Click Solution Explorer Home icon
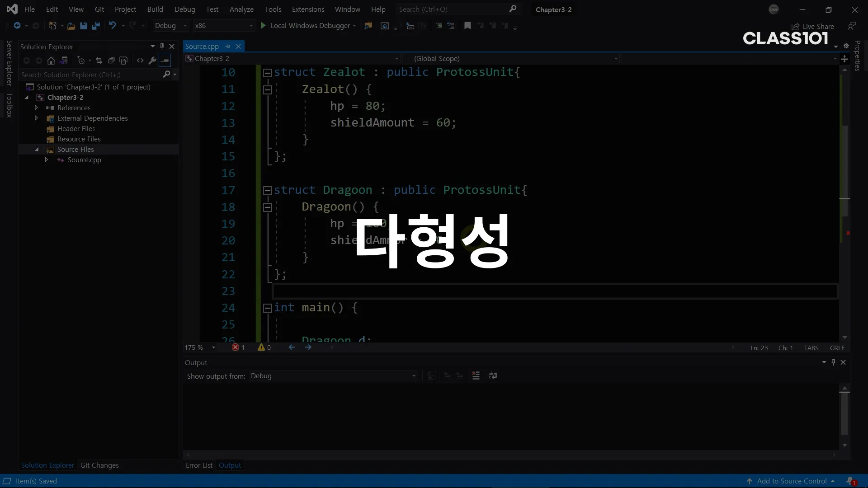This screenshot has height=488, width=868. (51, 61)
